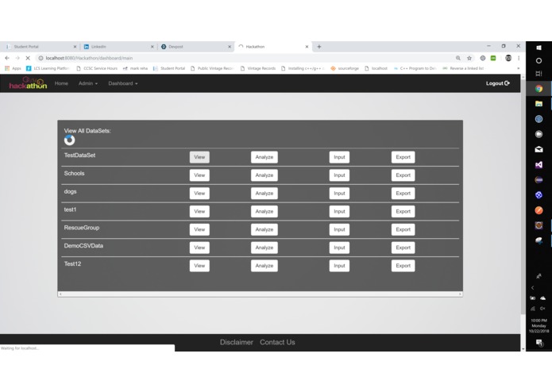552x392 pixels.
Task: Switch to the Student Portal tab
Action: coord(40,46)
